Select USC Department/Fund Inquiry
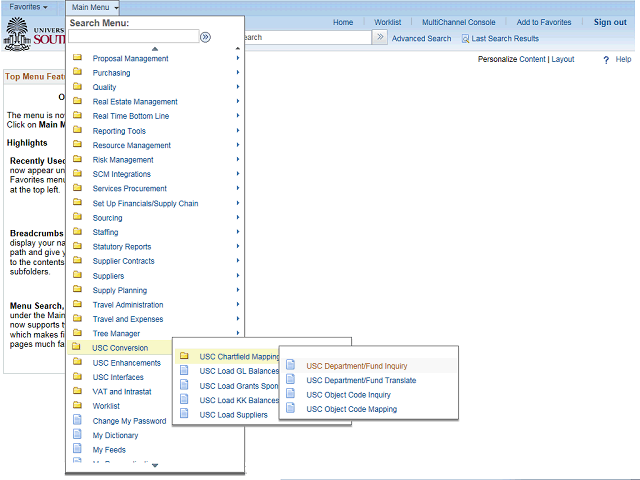The height and width of the screenshot is (480, 640). pyautogui.click(x=356, y=366)
